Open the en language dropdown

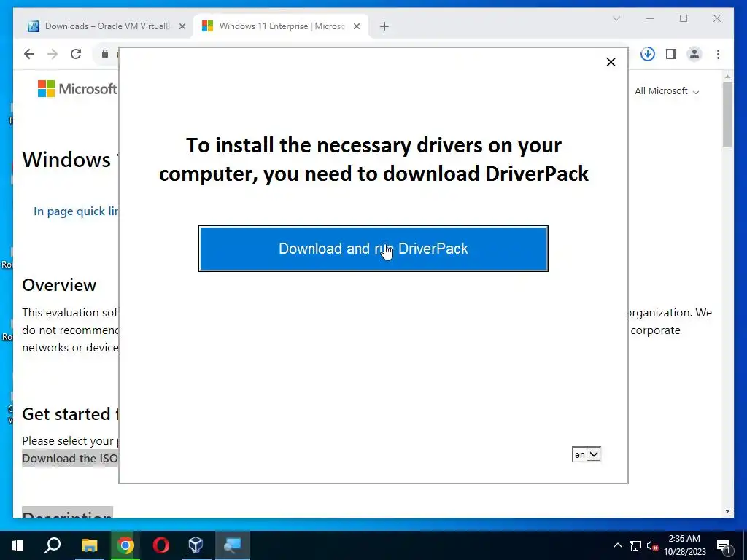(587, 454)
